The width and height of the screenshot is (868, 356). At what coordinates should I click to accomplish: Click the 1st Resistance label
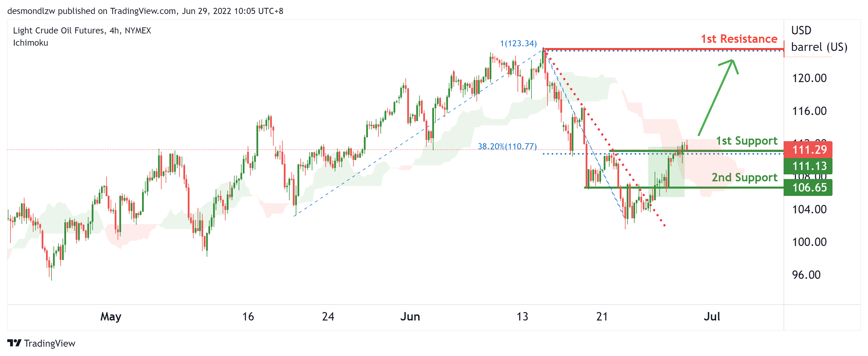(x=739, y=39)
